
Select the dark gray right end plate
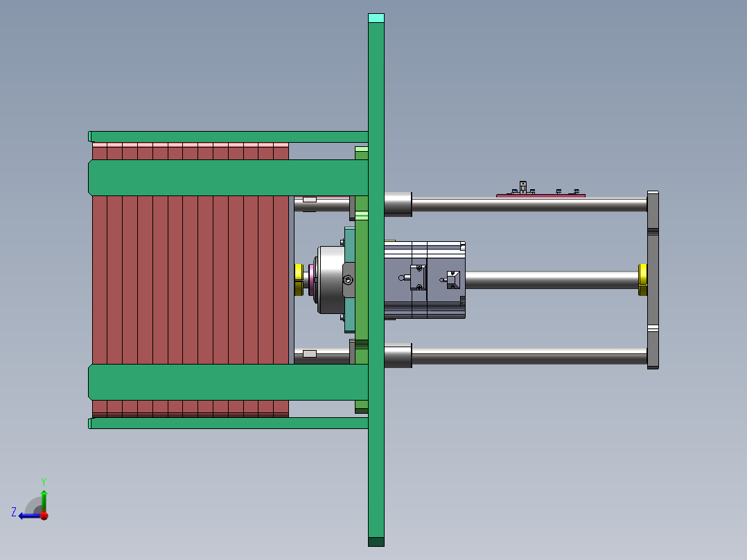[x=653, y=280]
